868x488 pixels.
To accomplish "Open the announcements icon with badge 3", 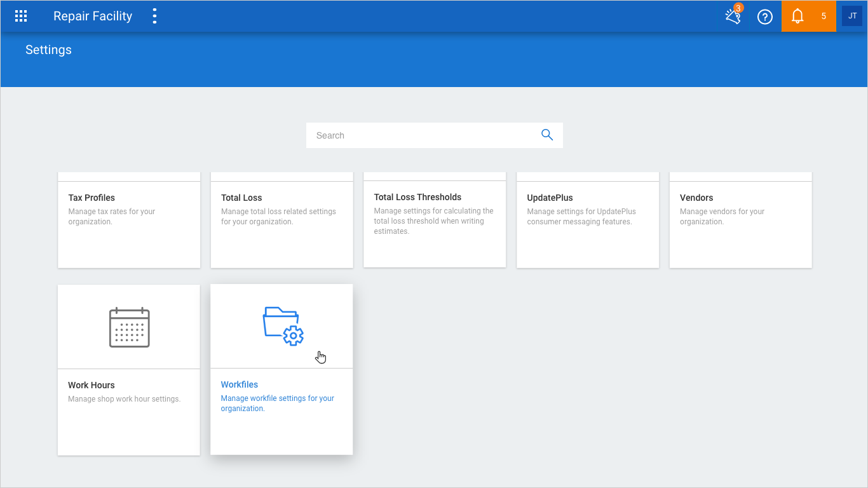I will [x=734, y=16].
